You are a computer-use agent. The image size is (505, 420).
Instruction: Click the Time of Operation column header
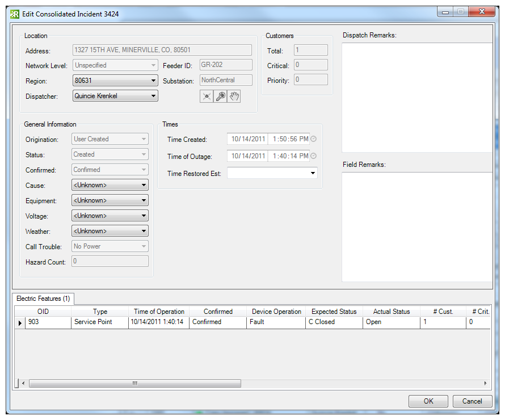(159, 312)
